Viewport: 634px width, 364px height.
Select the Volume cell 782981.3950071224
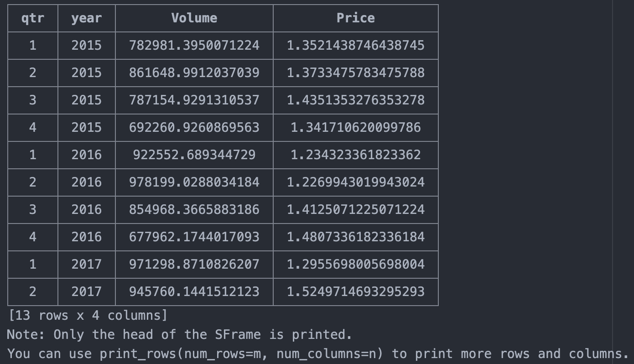point(194,46)
